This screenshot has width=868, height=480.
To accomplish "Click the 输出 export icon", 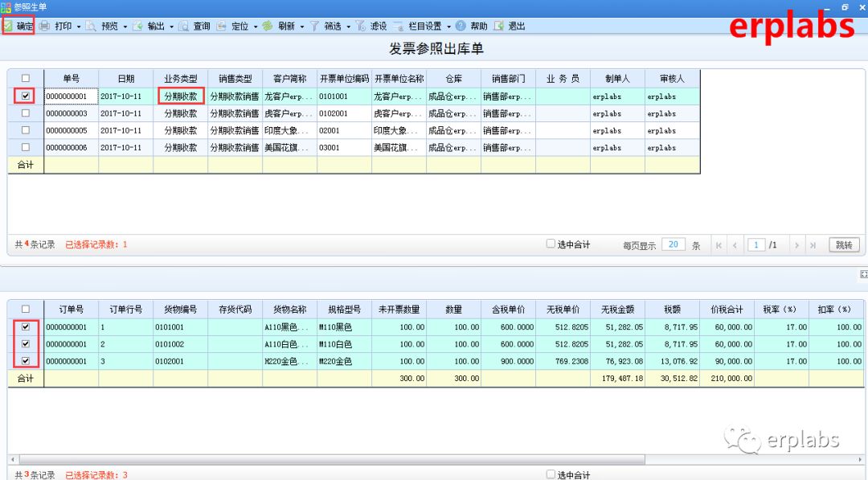I will click(138, 26).
